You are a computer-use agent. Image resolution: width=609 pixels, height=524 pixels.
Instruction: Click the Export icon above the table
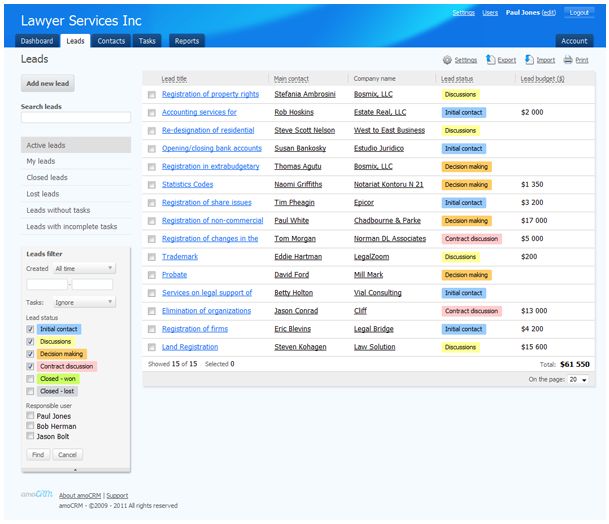pyautogui.click(x=491, y=60)
